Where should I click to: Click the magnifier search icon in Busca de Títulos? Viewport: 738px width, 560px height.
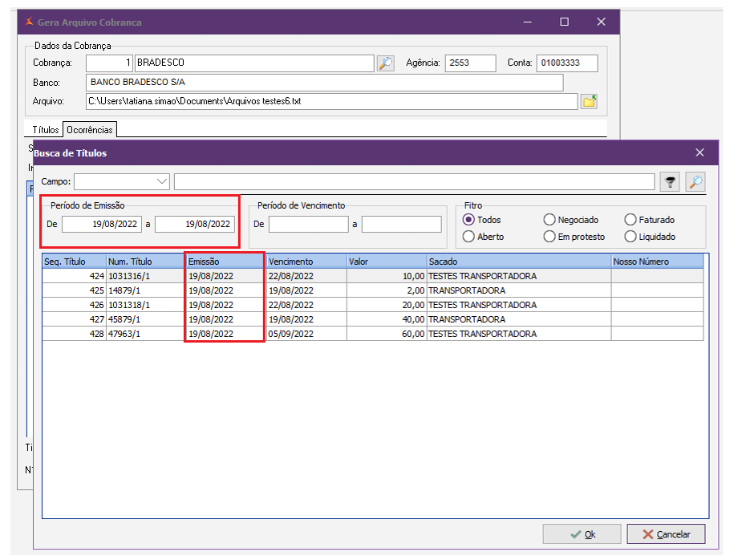coord(695,182)
